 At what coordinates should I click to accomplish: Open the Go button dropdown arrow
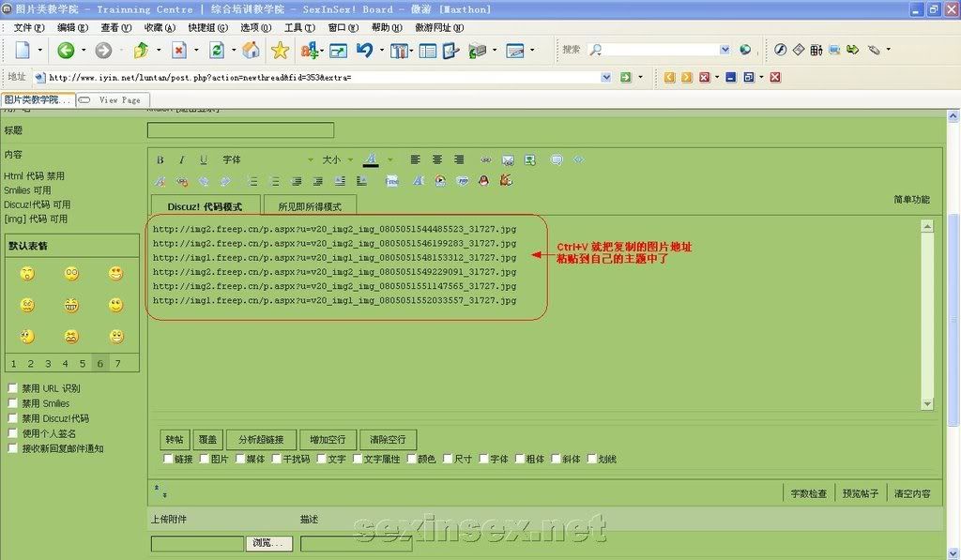(640, 77)
